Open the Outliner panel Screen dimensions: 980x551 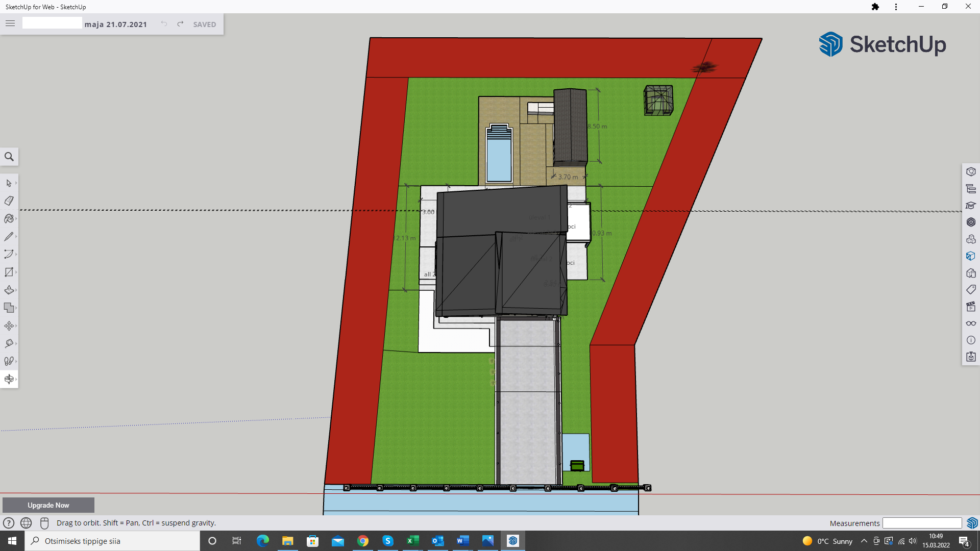[971, 189]
